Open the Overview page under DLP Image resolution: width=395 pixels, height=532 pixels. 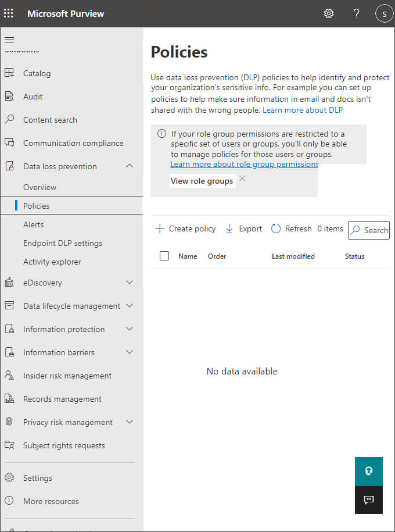pos(39,187)
